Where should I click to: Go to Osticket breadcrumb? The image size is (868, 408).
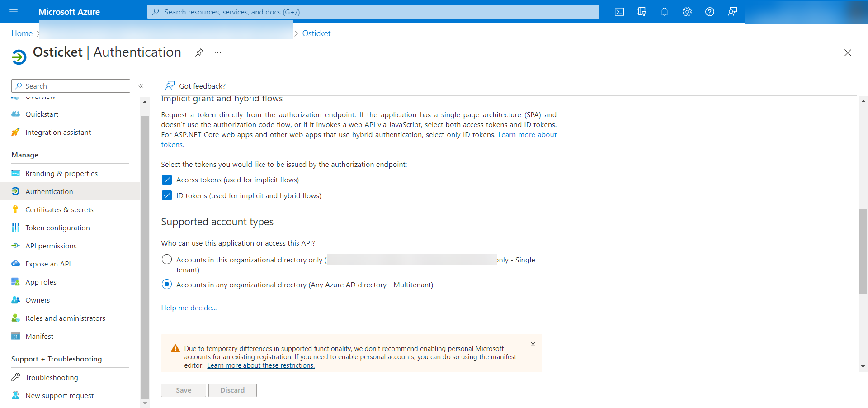click(x=316, y=33)
